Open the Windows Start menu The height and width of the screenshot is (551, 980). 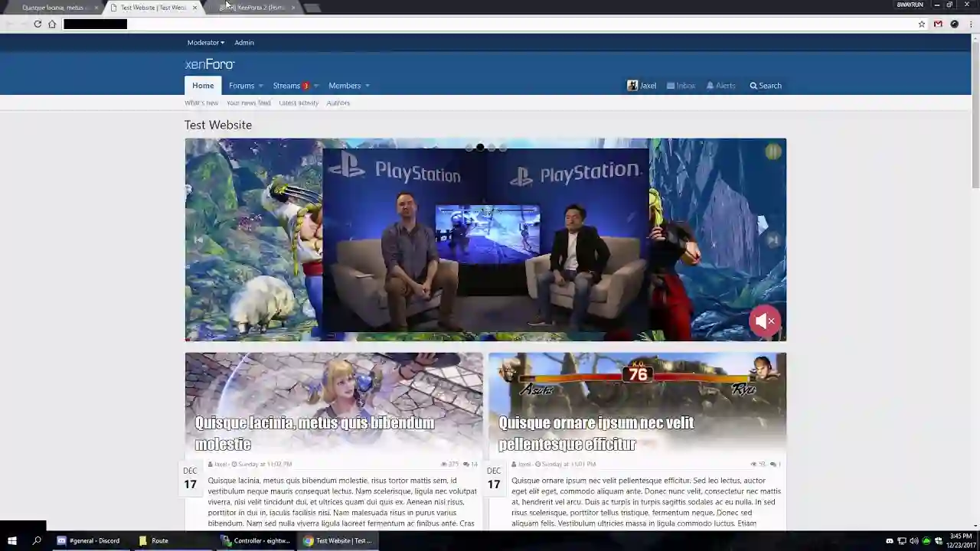pyautogui.click(x=11, y=541)
